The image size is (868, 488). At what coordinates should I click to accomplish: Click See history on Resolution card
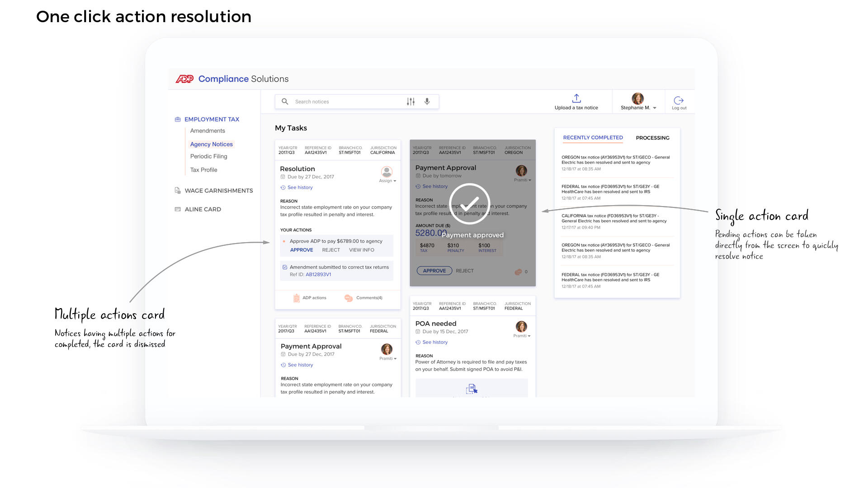pos(300,188)
